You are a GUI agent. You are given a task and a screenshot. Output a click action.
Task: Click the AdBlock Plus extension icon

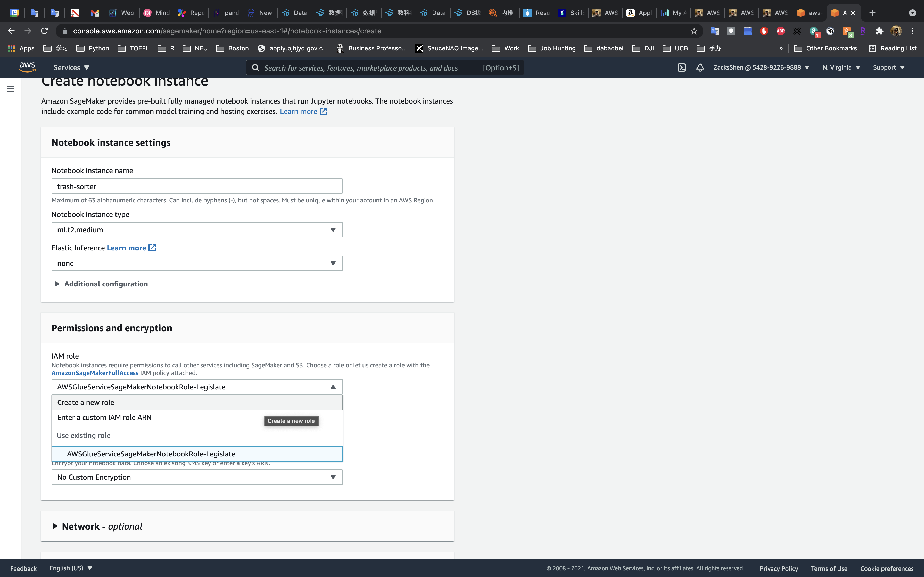[780, 31]
